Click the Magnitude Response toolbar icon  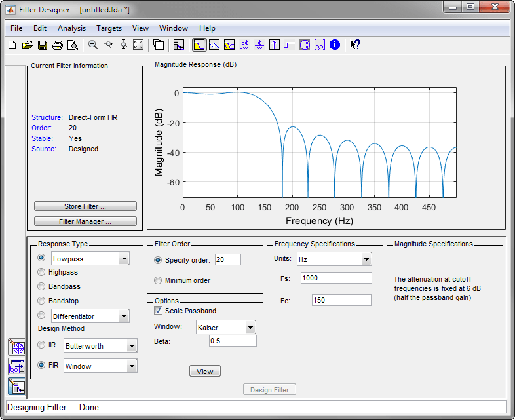click(x=199, y=45)
